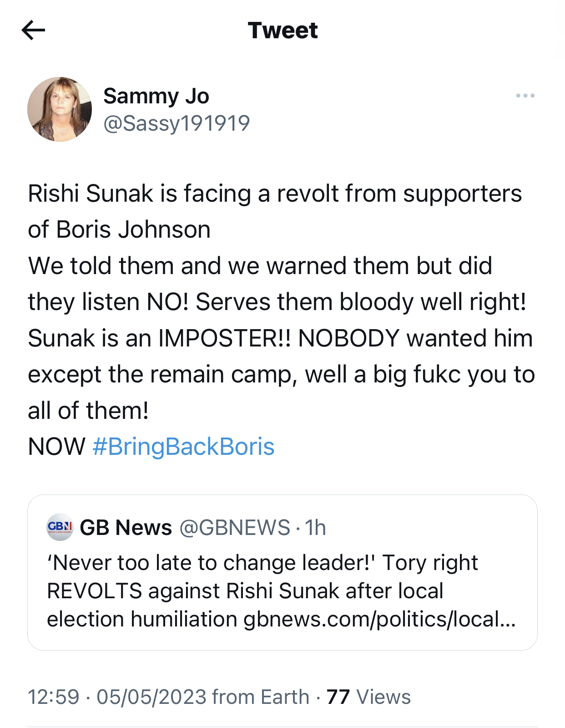Tap the #BringBackBoris hashtag
This screenshot has width=565, height=728.
click(183, 446)
